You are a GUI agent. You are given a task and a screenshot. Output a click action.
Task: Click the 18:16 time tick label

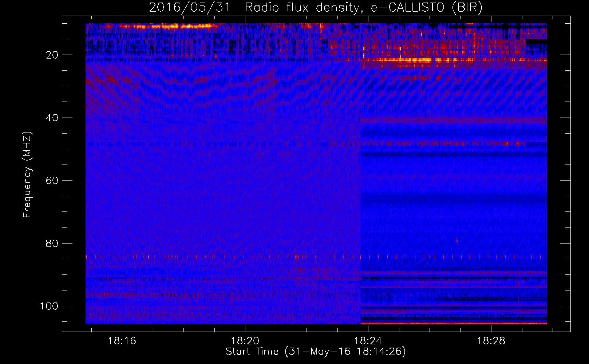[x=122, y=341]
